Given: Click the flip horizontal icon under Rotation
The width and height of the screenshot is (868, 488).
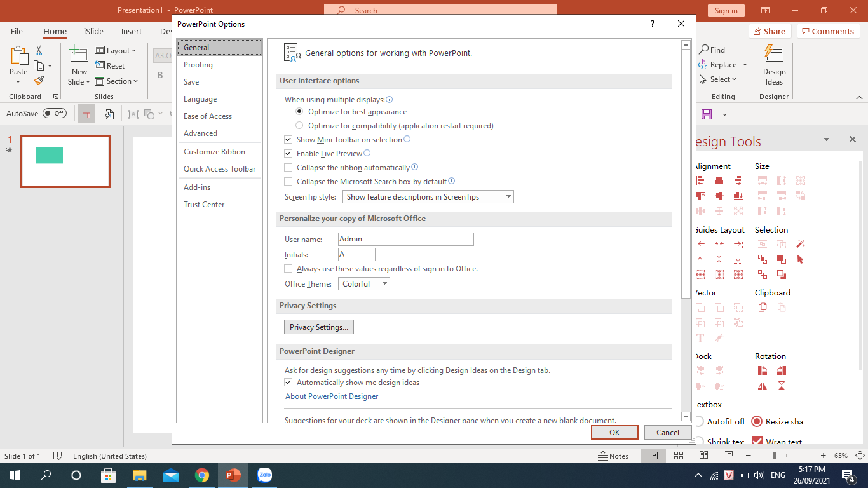Looking at the screenshot, I should point(762,386).
